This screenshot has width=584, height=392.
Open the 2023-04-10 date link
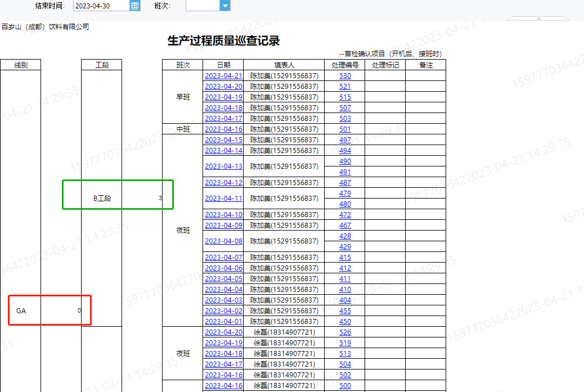pyautogui.click(x=223, y=215)
